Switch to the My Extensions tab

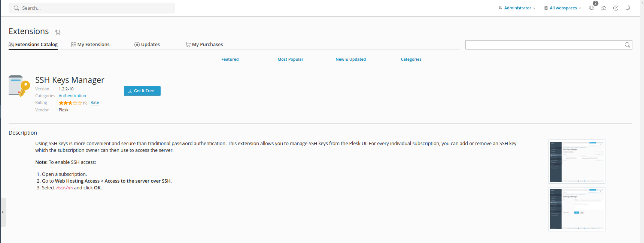coord(90,45)
